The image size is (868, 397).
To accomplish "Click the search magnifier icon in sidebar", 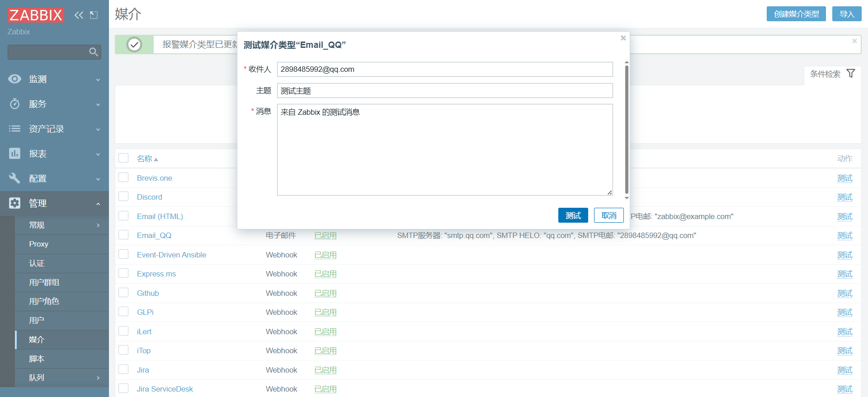I will pyautogui.click(x=94, y=52).
